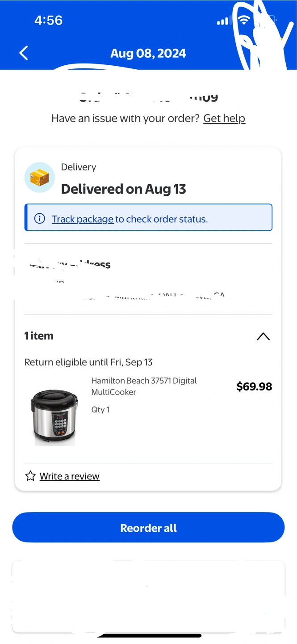Tap the Qty 1 label

point(100,410)
